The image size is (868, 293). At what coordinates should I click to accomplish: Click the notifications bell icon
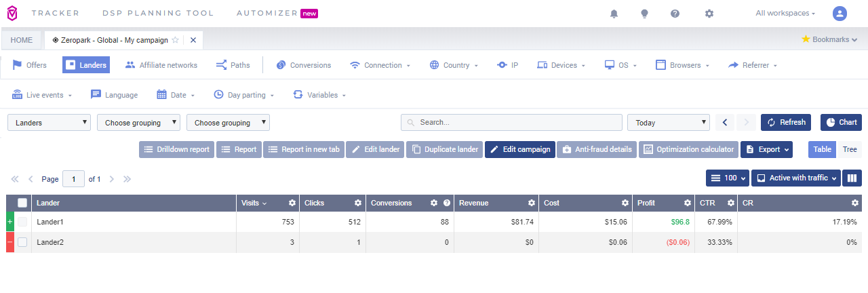pyautogui.click(x=614, y=14)
